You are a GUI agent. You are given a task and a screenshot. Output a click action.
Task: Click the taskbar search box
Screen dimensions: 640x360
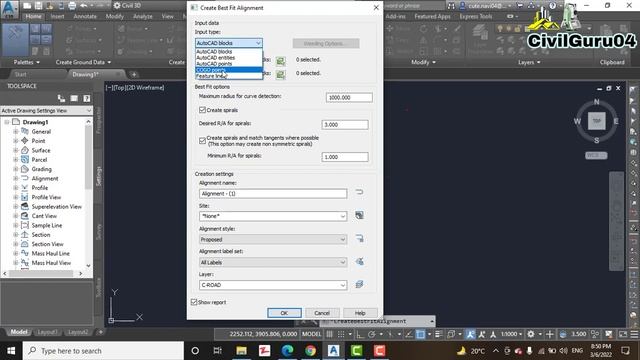[x=103, y=351]
